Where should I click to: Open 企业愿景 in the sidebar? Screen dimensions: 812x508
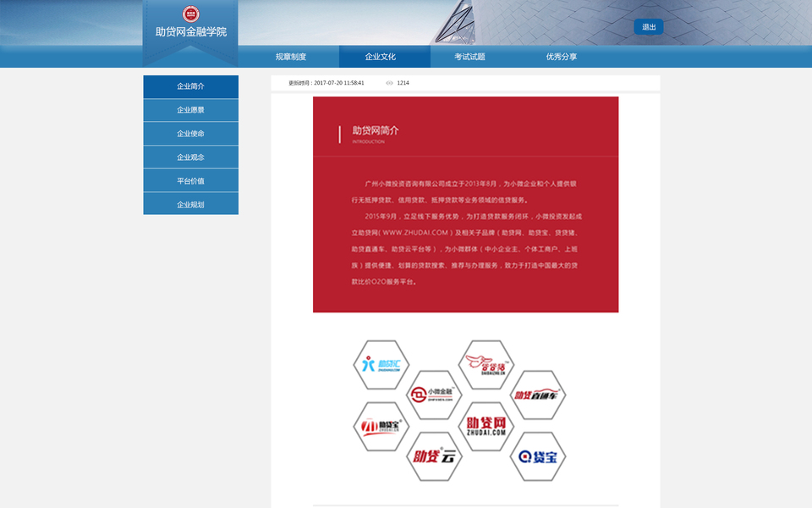pyautogui.click(x=190, y=110)
